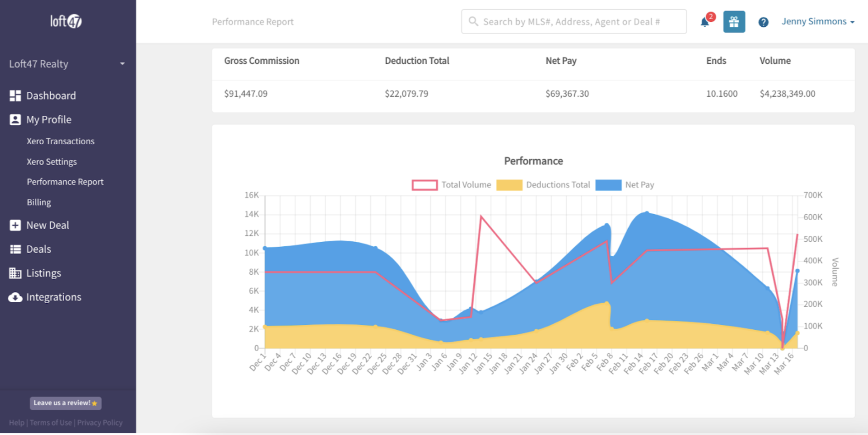The image size is (868, 435).
Task: Click the Integrations cloud icon
Action: click(15, 297)
